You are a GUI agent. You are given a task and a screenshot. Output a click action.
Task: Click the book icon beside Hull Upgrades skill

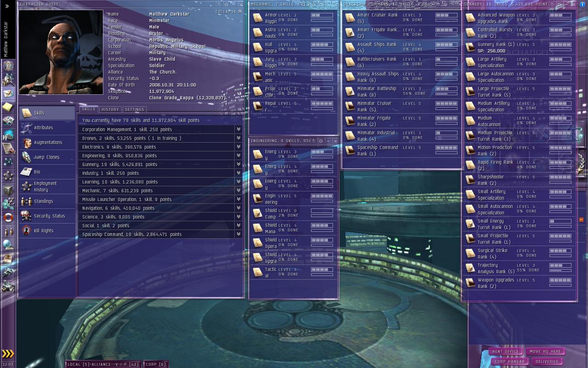[258, 47]
